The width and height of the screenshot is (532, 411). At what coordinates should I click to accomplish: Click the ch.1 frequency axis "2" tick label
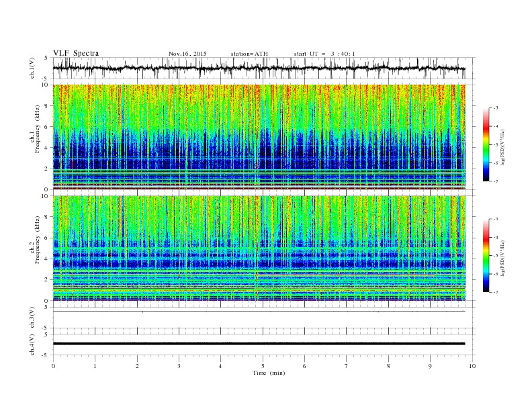click(x=46, y=169)
